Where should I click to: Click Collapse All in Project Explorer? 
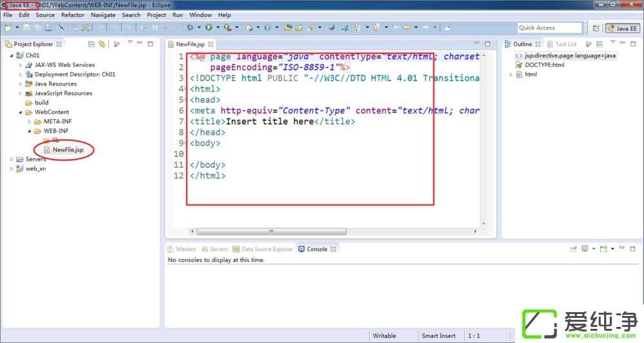91,44
